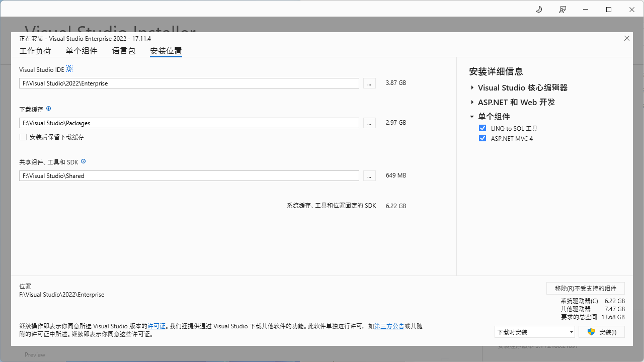Click the Packages download cache path field

pyautogui.click(x=189, y=123)
